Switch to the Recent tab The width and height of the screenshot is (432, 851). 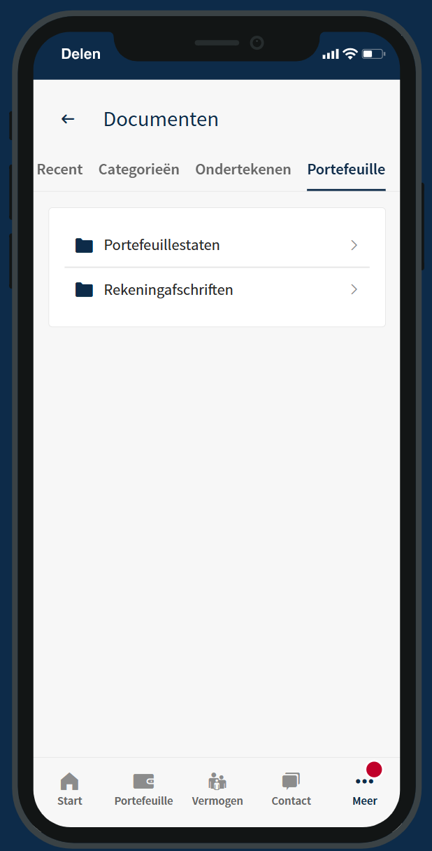coord(60,169)
